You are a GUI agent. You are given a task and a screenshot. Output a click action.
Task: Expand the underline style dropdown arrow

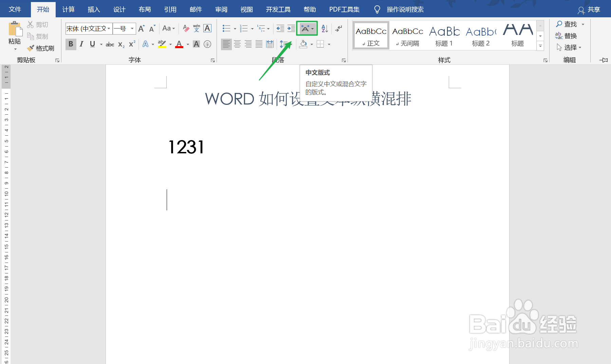[x=101, y=44]
